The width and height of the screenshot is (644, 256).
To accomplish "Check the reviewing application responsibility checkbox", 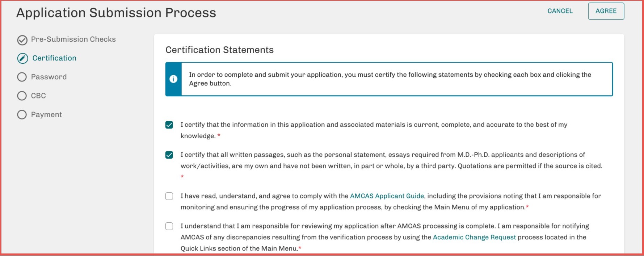I will (x=169, y=226).
